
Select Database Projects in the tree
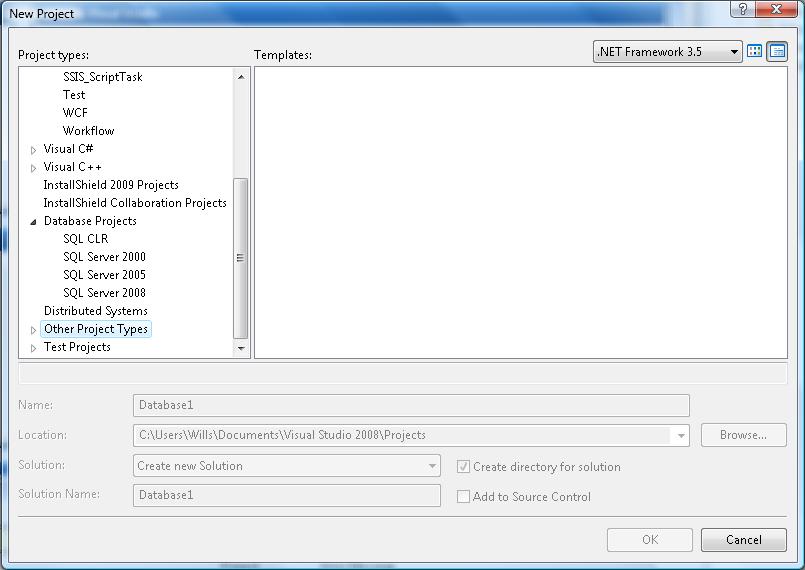click(90, 221)
